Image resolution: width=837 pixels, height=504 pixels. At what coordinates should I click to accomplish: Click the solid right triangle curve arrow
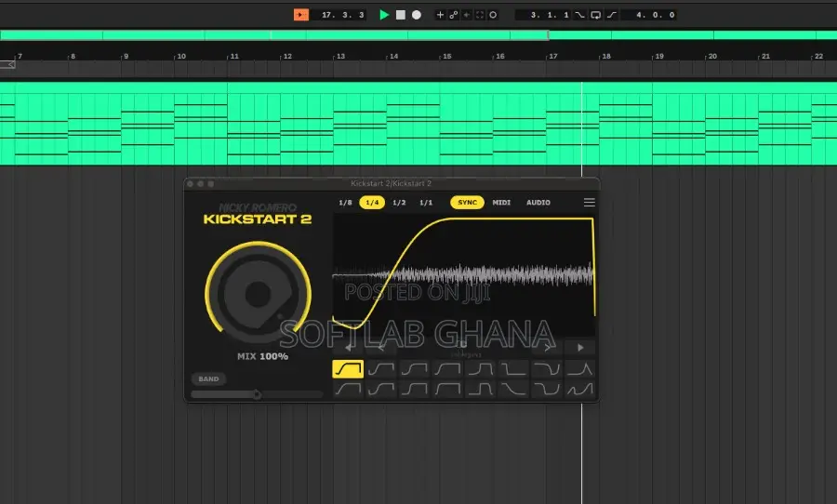point(580,348)
